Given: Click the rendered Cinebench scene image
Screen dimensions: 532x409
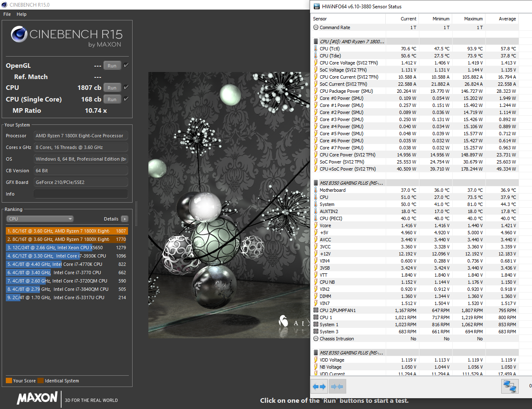Looking at the screenshot, I should 229,205.
